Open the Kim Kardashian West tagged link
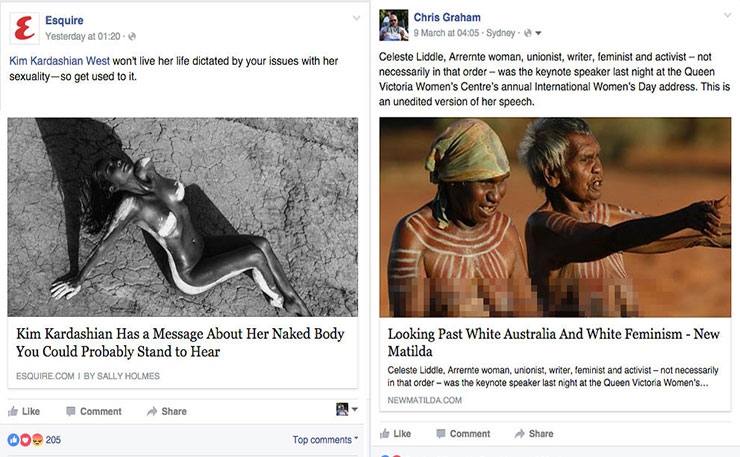740x457 pixels. click(x=59, y=61)
